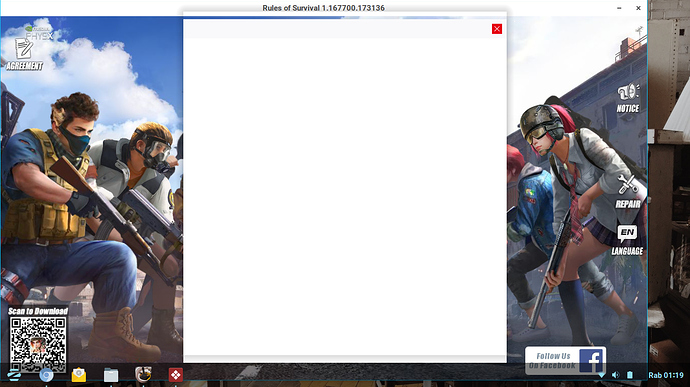Launch Chromium browser from taskbar

click(x=46, y=375)
